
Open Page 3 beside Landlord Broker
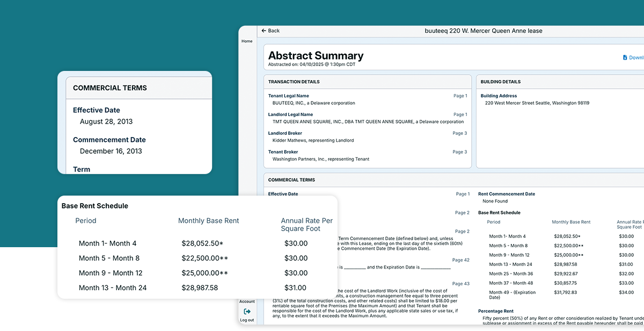[x=460, y=133]
